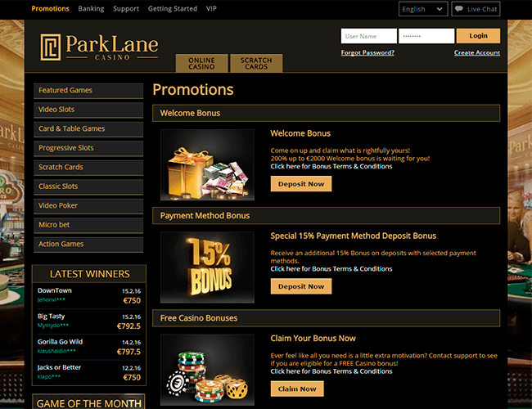Click the €792.5 winning amount

[128, 326]
